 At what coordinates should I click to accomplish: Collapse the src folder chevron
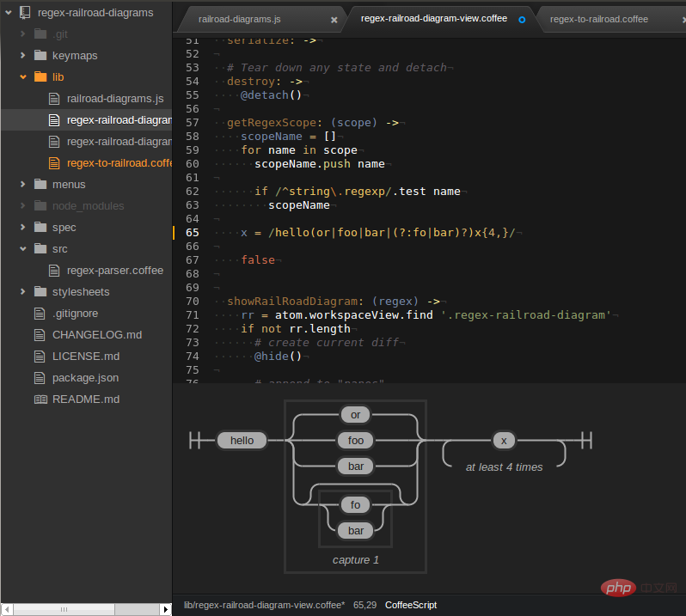pyautogui.click(x=22, y=249)
